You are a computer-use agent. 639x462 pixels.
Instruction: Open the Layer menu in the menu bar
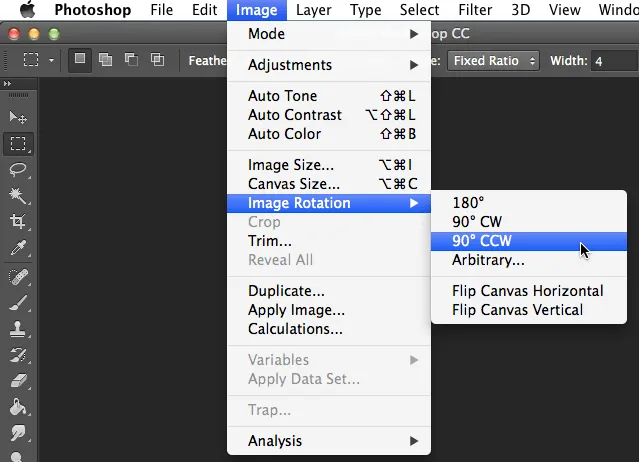click(314, 10)
